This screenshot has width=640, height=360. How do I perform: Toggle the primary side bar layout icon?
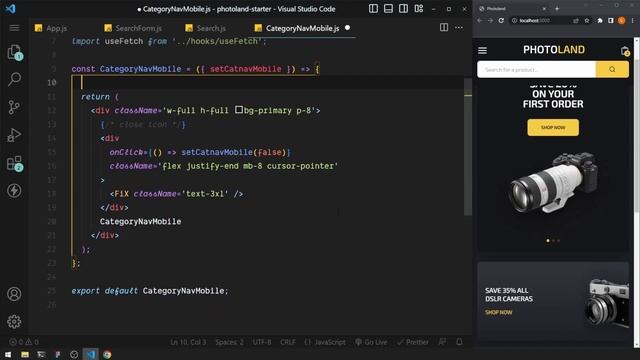[x=373, y=9]
